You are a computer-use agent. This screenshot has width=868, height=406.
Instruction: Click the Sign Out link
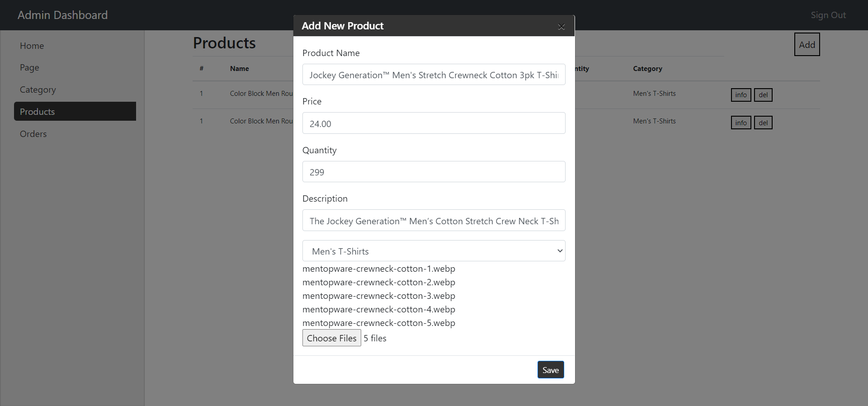828,15
